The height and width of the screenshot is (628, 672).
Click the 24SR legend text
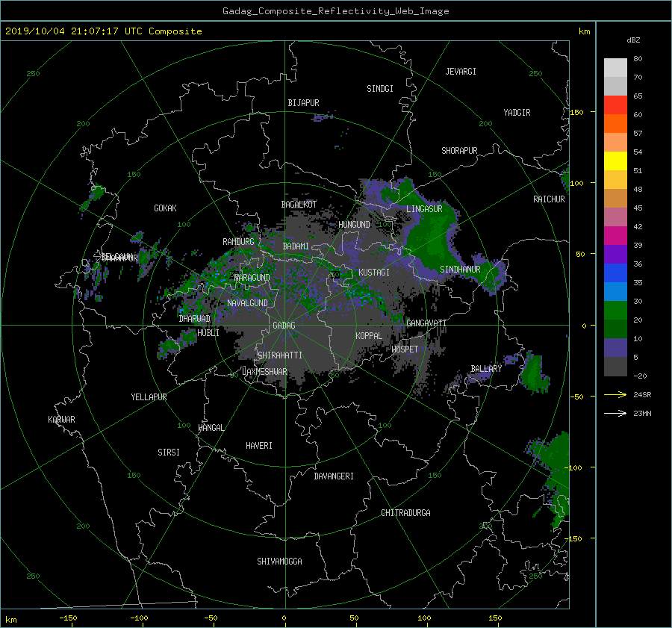(642, 395)
